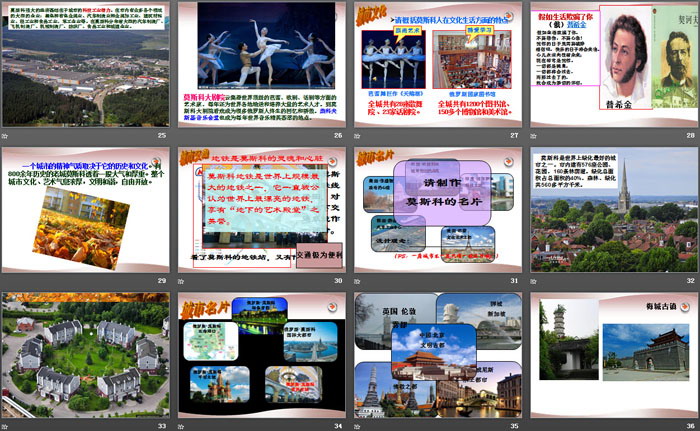Select the church spire cityscape slide 32
The width and height of the screenshot is (700, 431).
tap(614, 210)
